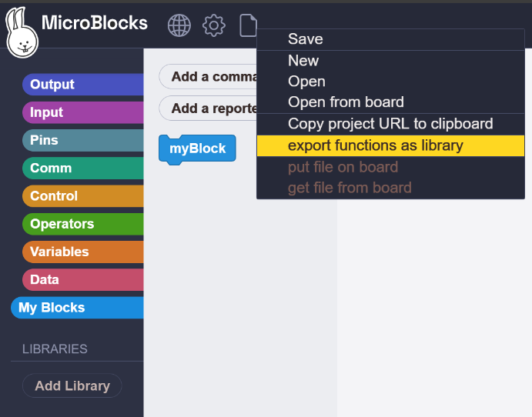
Task: Select the Operators block category
Action: click(x=83, y=224)
